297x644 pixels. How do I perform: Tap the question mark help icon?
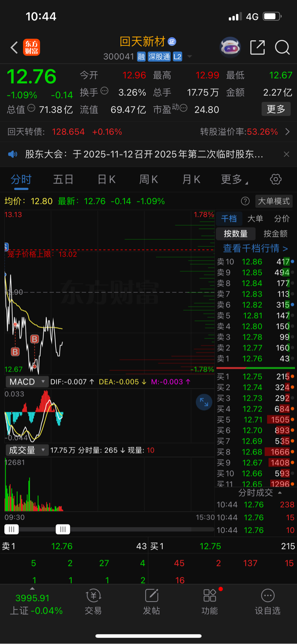tap(245, 201)
